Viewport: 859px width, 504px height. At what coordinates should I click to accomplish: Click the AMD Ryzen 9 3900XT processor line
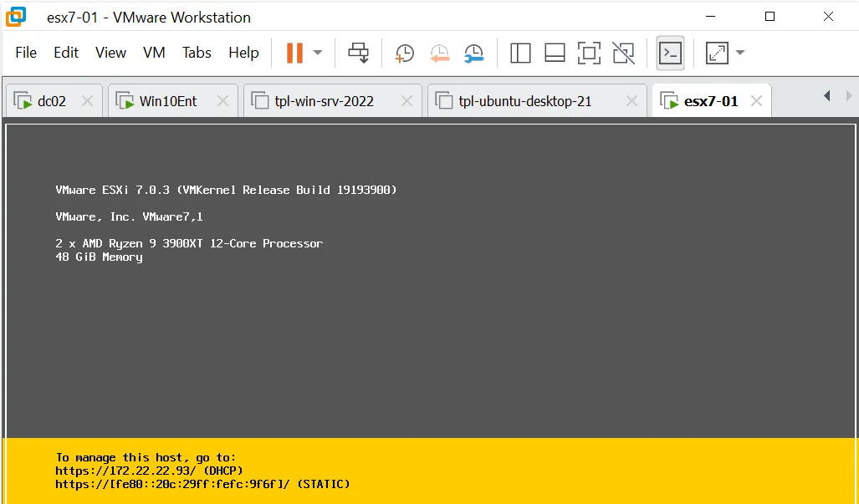[189, 243]
